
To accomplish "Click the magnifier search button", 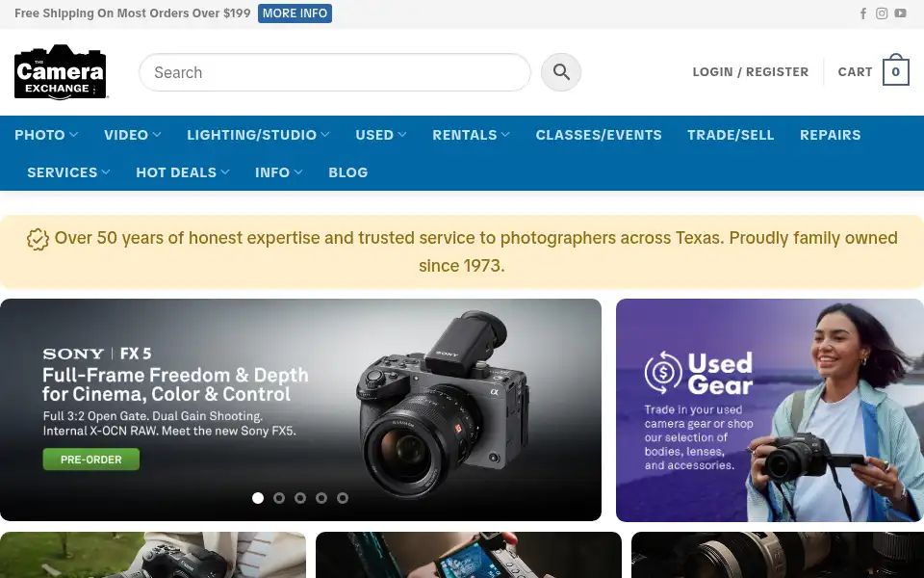I will [561, 72].
